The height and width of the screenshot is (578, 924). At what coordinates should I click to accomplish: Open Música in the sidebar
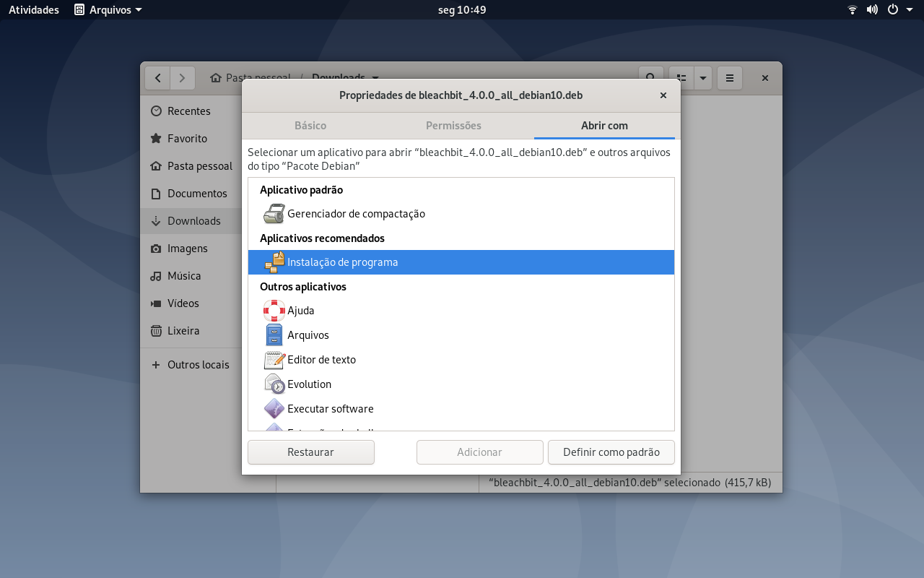click(191, 276)
